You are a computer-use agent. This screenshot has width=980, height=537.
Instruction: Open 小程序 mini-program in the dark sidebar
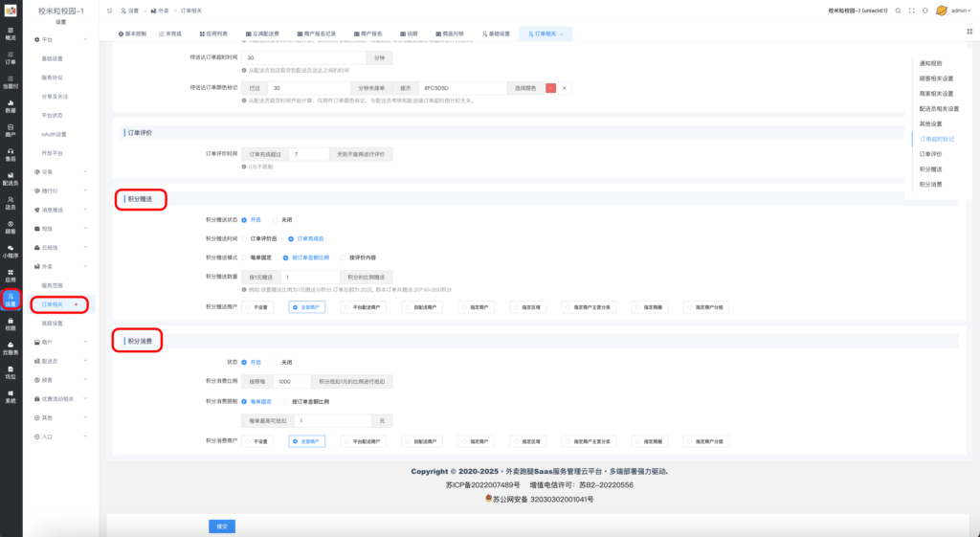coord(11,252)
